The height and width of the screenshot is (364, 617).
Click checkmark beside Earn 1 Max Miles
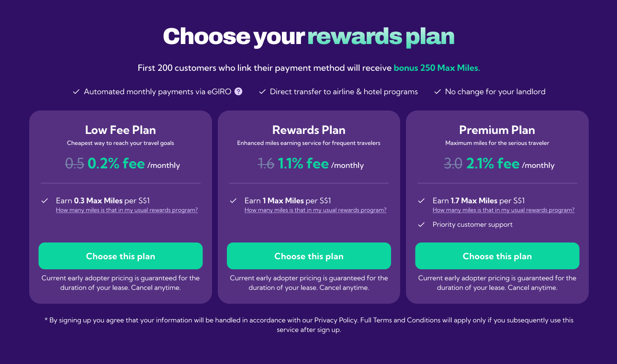tap(233, 200)
